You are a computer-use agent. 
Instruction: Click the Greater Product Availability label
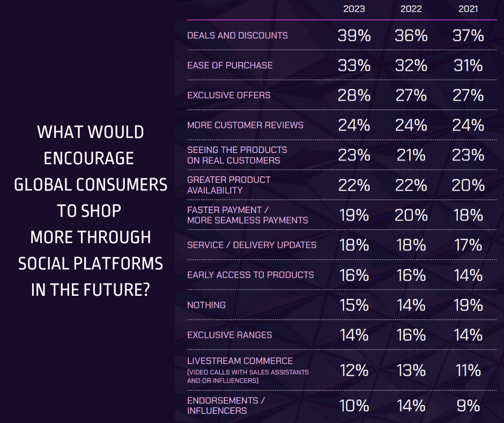[228, 185]
